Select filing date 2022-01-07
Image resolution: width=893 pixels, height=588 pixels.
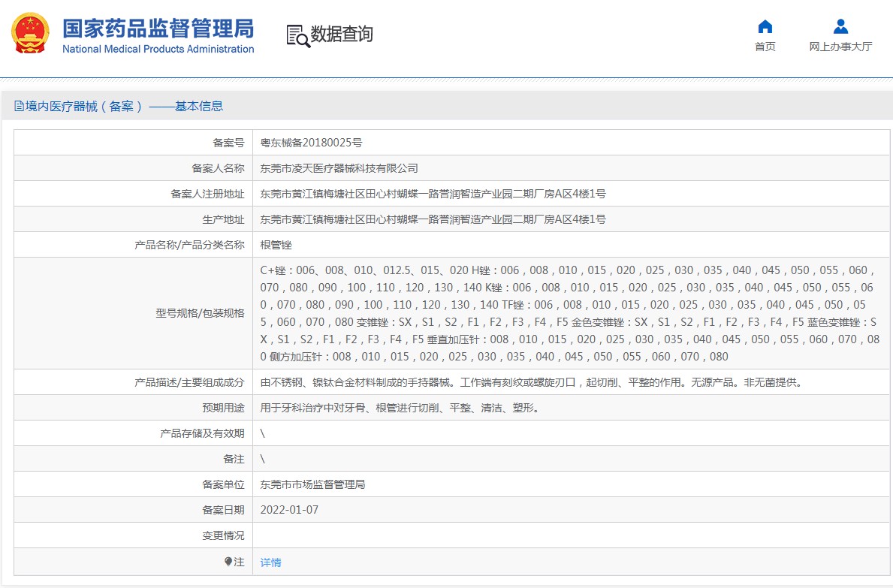[x=289, y=510]
